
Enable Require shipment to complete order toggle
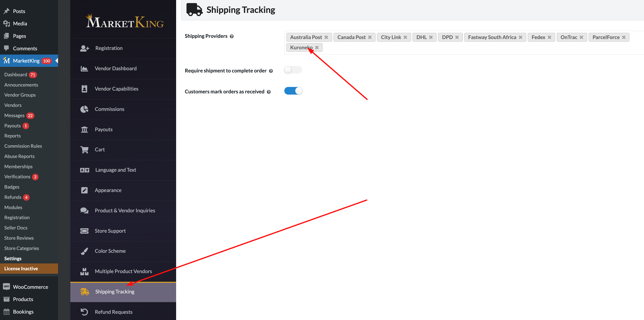(x=293, y=70)
